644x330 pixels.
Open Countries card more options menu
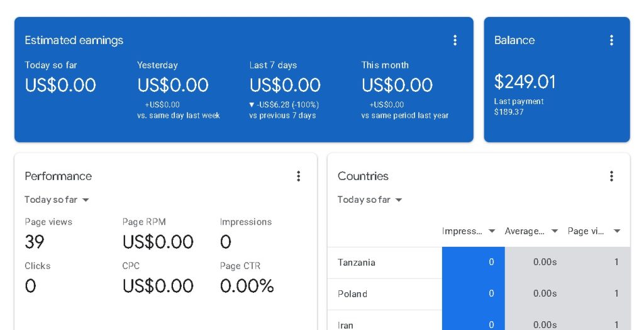point(611,176)
